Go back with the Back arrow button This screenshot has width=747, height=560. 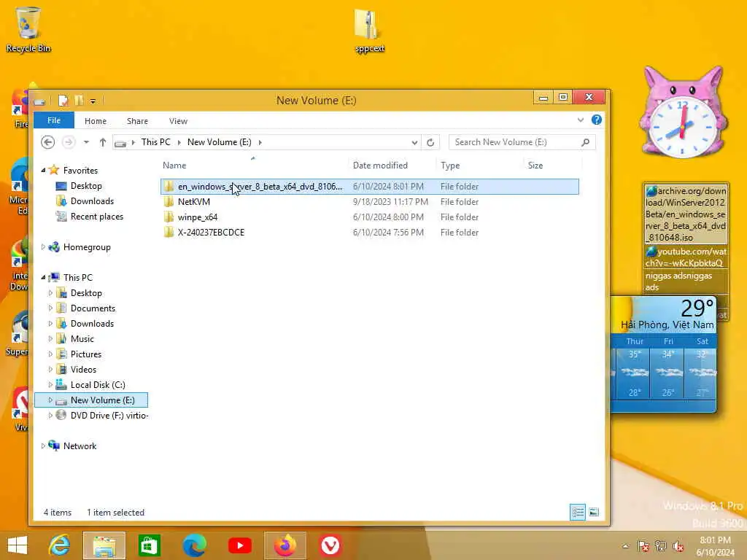pos(47,142)
